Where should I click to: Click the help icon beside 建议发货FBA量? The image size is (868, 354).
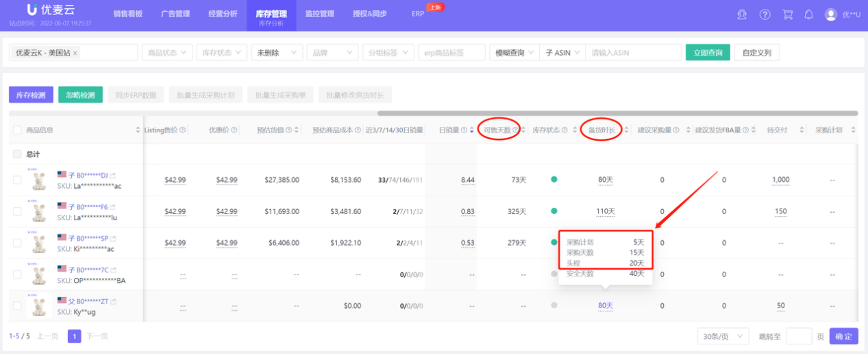click(x=747, y=130)
